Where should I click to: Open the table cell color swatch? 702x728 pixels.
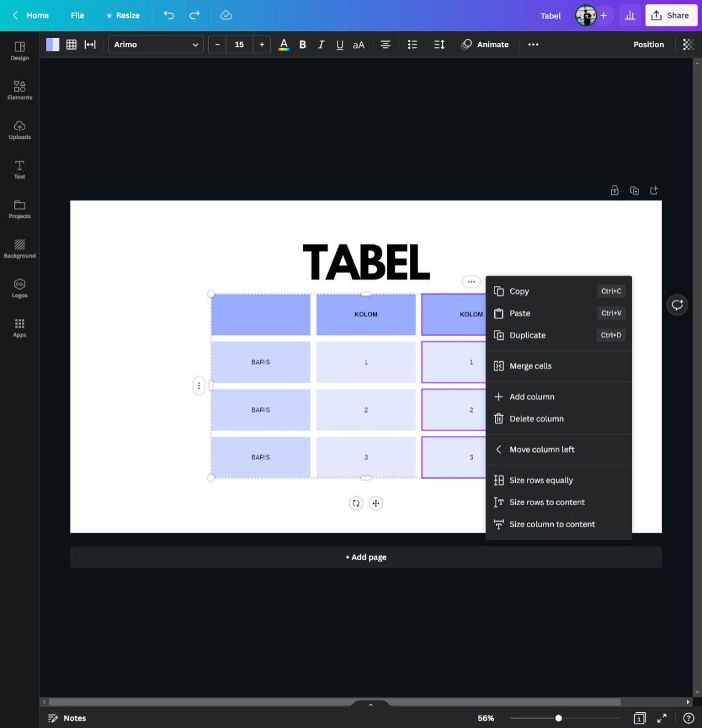click(53, 45)
